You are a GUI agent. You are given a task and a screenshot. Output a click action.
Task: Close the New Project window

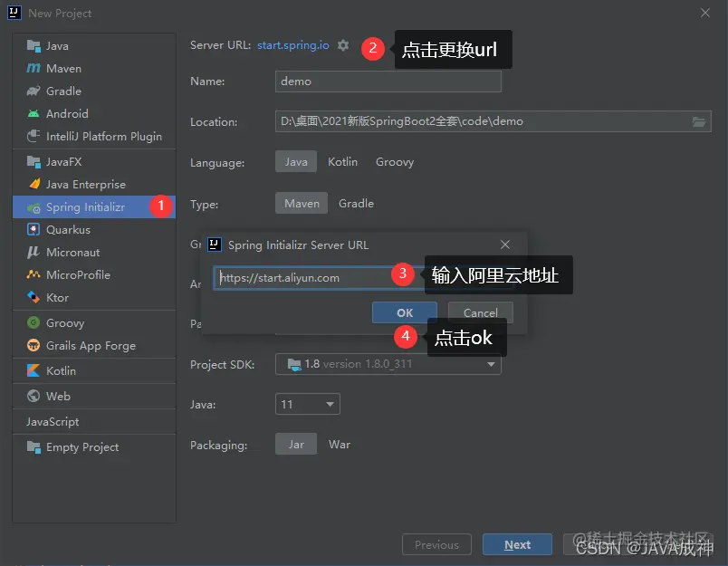click(x=705, y=13)
